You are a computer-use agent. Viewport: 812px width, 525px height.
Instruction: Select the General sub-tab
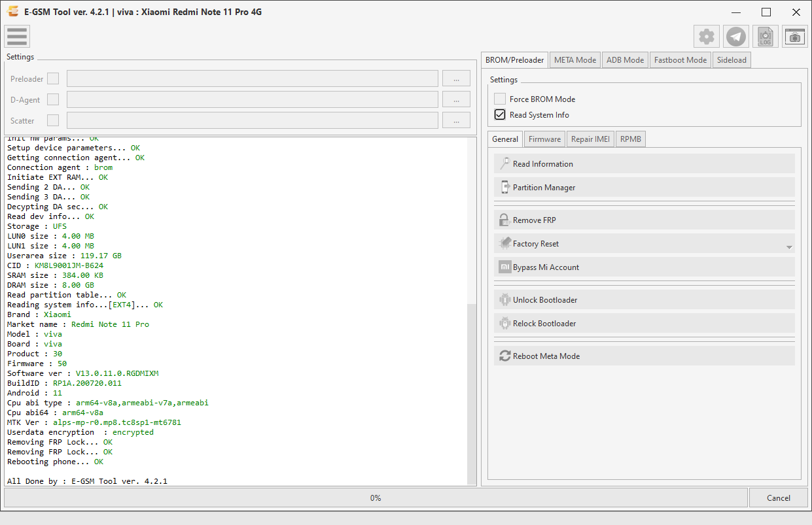[505, 139]
